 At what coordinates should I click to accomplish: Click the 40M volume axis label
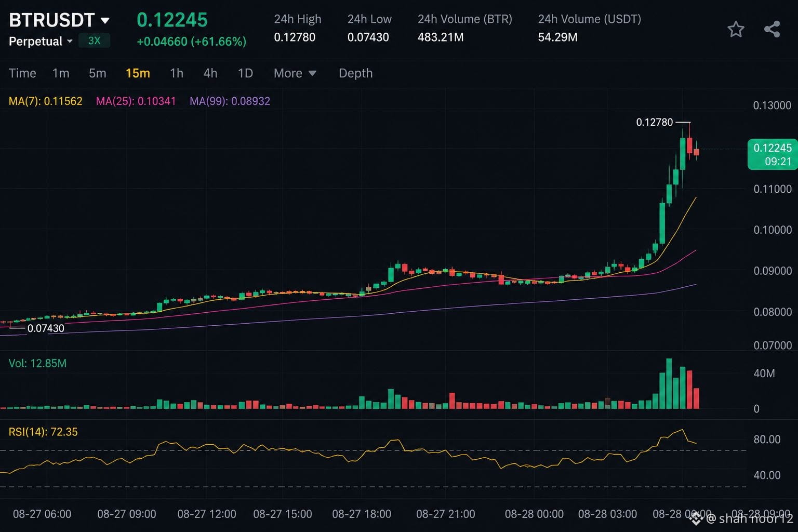click(764, 373)
